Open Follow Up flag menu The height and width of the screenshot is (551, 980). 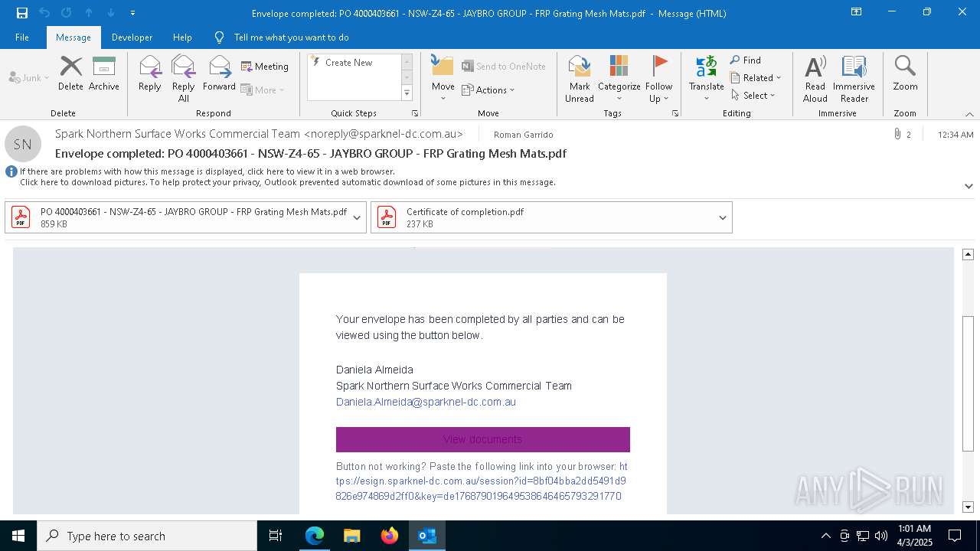tap(658, 79)
